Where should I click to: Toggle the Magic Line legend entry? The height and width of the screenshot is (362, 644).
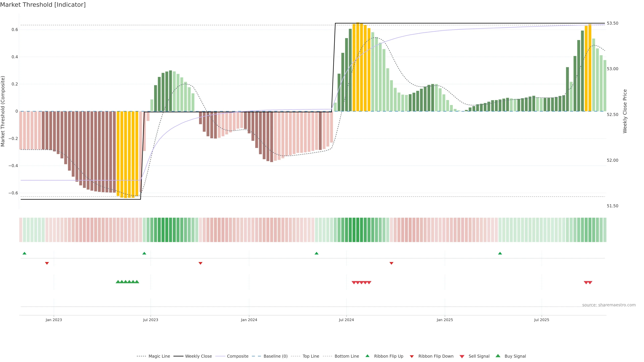pos(159,356)
